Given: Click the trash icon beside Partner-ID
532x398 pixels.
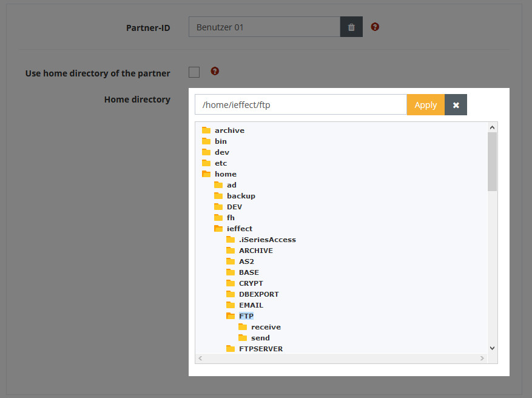Looking at the screenshot, I should coord(351,27).
